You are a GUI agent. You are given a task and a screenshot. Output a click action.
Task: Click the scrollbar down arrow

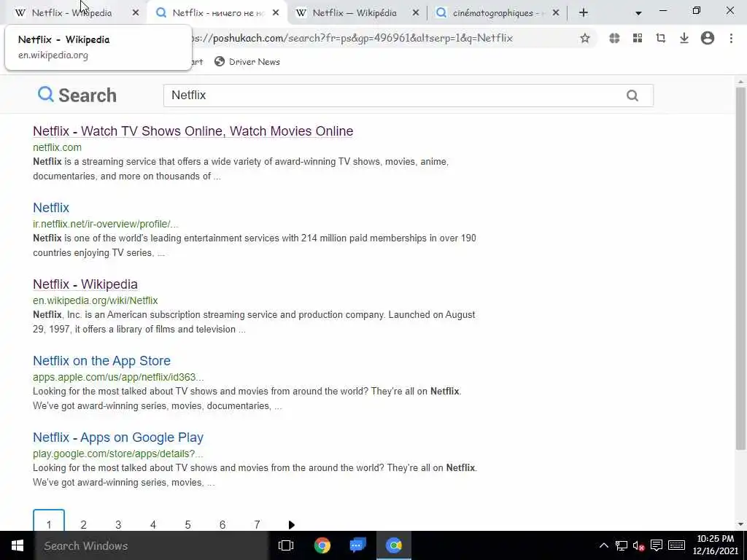tap(740, 524)
